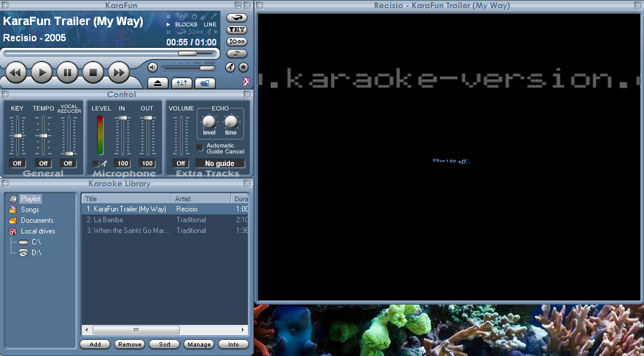Click the playlist scrollbar right arrow
644x356 pixels.
point(243,330)
